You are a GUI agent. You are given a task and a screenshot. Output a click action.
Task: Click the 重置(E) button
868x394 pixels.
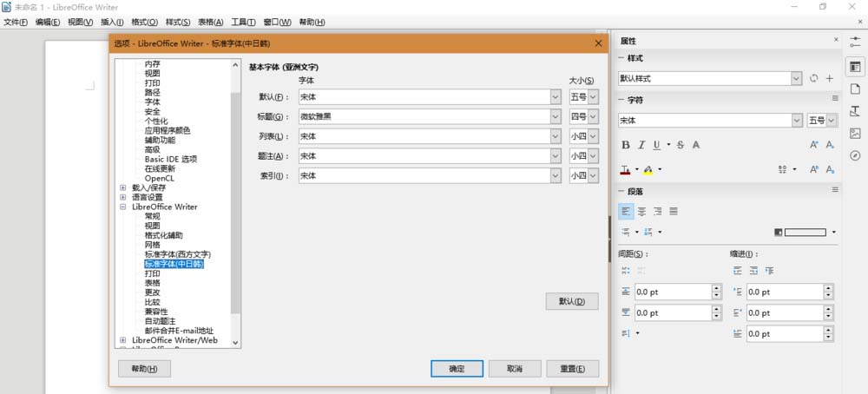tap(572, 369)
